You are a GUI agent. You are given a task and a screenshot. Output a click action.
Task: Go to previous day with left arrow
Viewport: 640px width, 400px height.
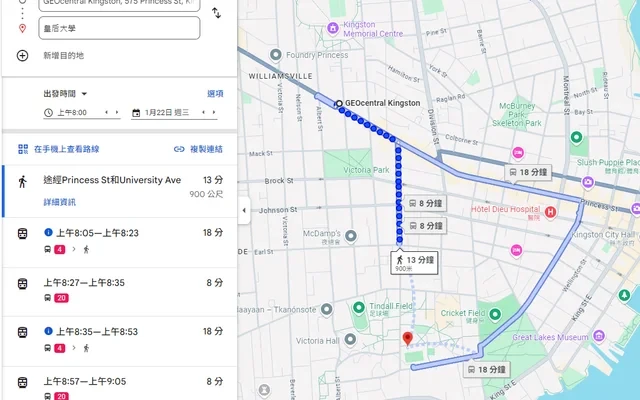coord(203,112)
